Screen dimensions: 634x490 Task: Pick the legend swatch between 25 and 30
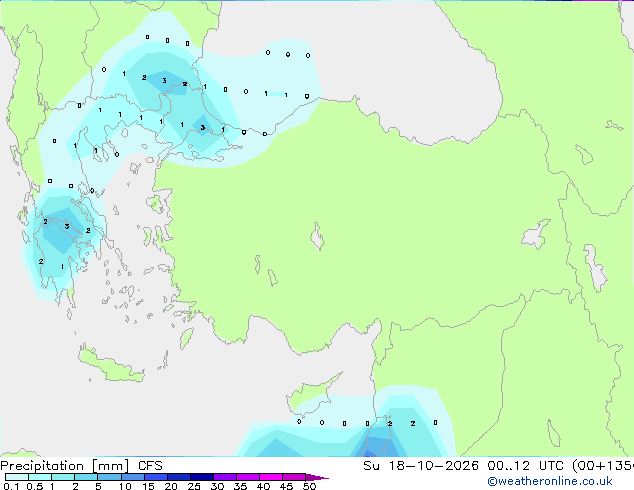[202, 477]
